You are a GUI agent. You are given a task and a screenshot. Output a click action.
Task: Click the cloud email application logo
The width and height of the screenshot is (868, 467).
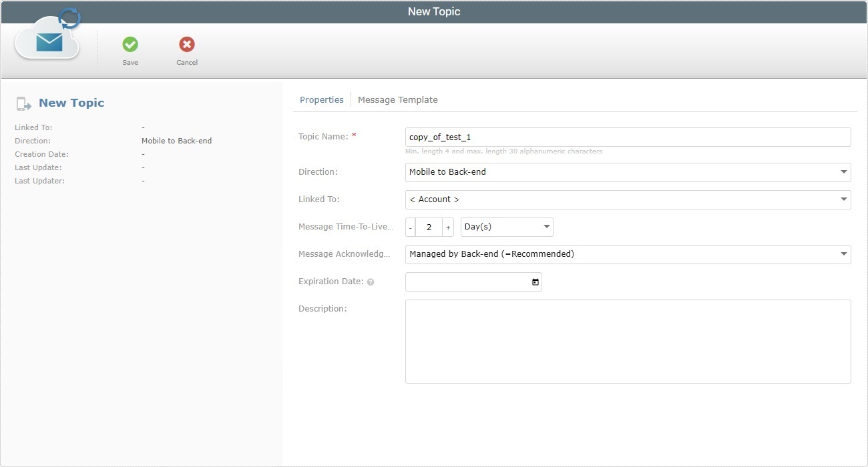[47, 41]
